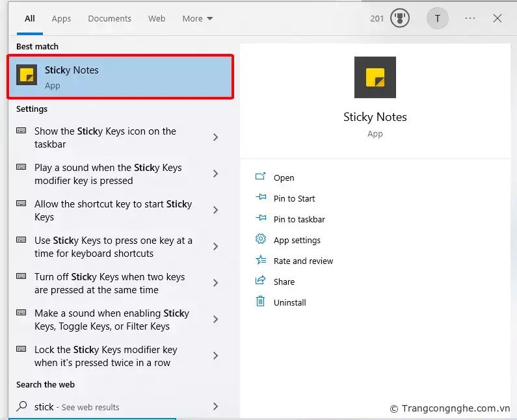Open Allow the shortcut key to start Sticky Keys

coord(113,210)
